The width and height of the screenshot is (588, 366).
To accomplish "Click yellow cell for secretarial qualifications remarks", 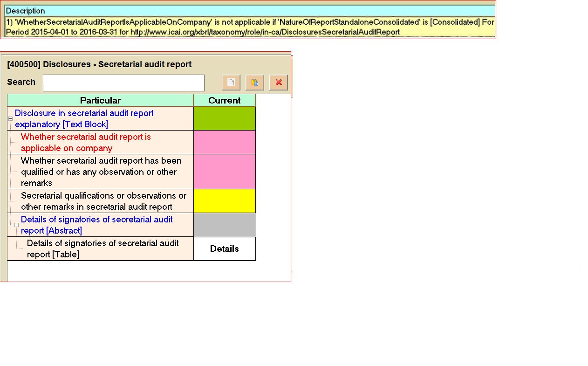I will 224,201.
